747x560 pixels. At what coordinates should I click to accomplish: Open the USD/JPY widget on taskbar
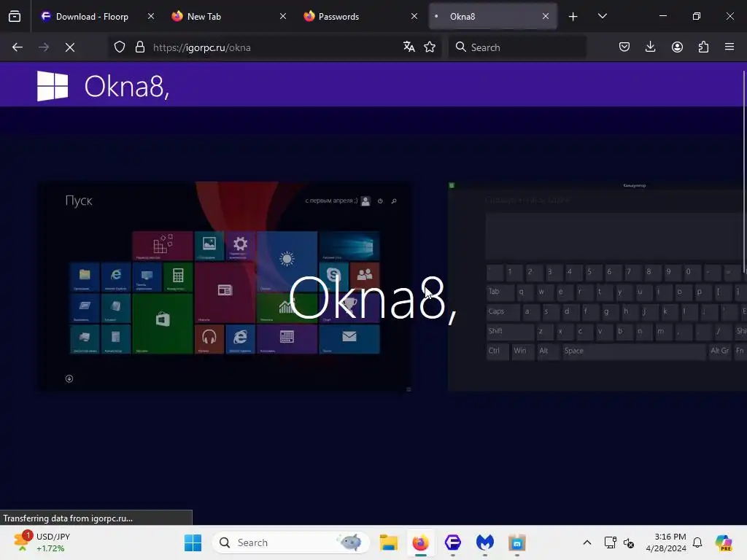(43, 542)
